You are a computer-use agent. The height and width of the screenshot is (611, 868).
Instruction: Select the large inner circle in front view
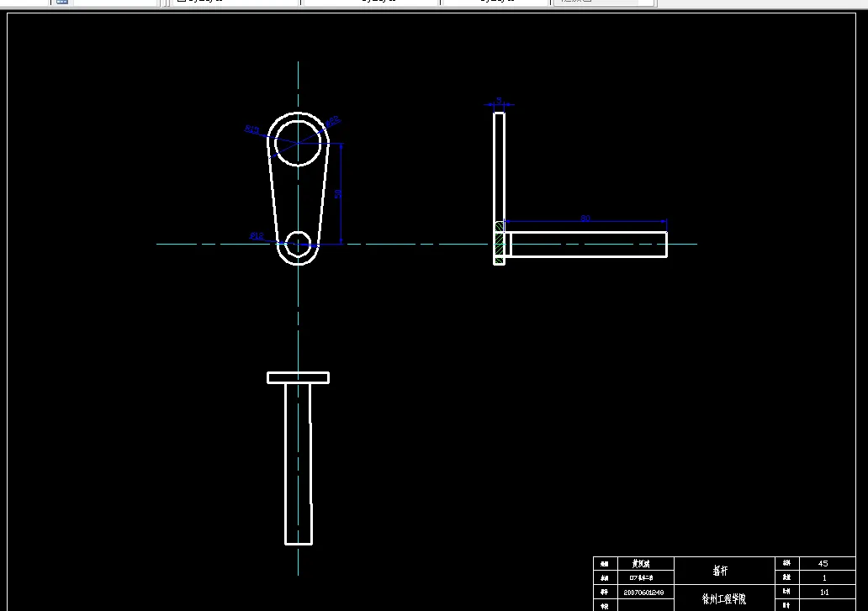pos(298,143)
